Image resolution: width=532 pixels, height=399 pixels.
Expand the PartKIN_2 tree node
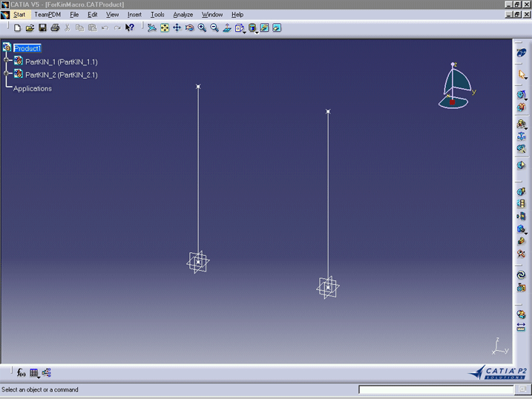click(x=7, y=74)
